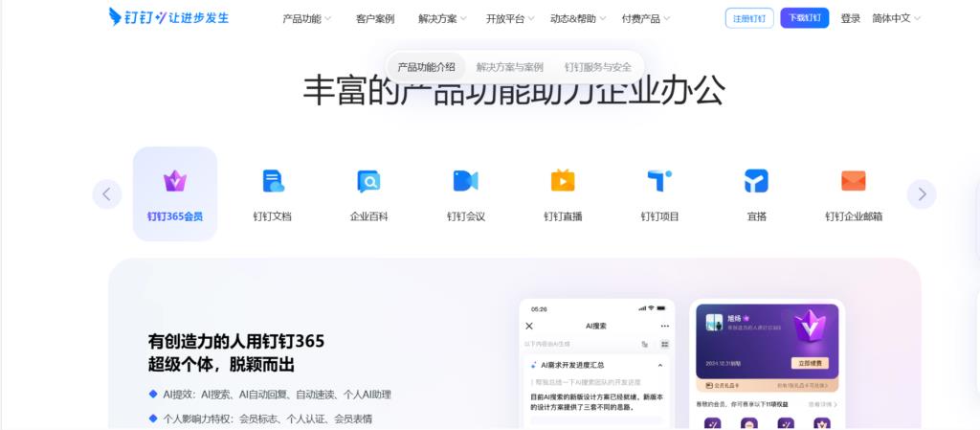Open 解决方案 dropdown in navigation
980x430 pixels.
pos(442,19)
